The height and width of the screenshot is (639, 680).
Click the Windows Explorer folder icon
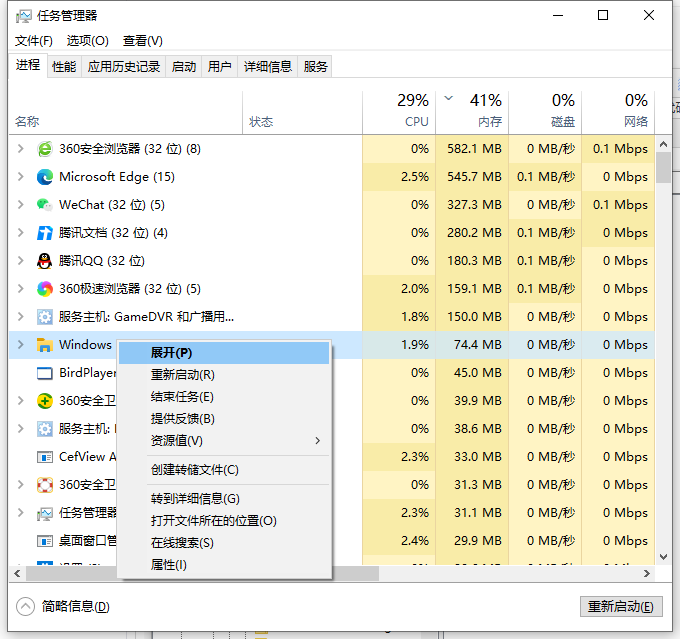point(44,345)
